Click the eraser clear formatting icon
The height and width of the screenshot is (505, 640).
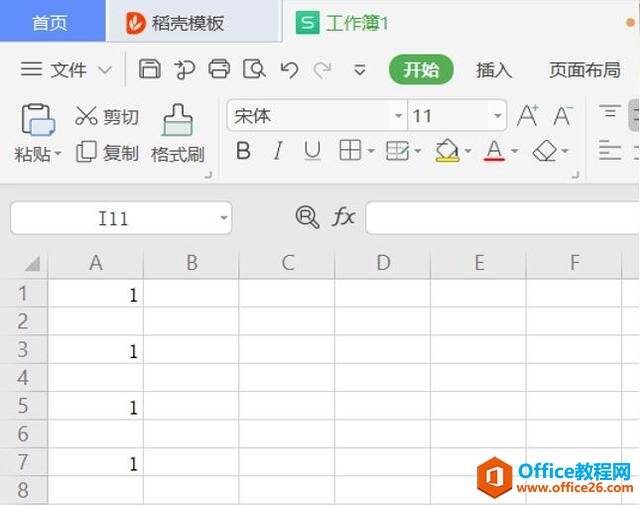(545, 151)
